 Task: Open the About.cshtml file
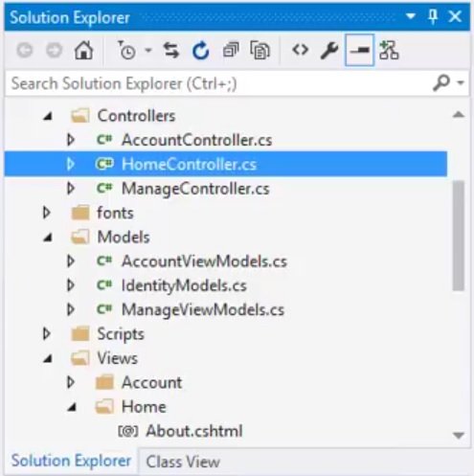tap(194, 431)
